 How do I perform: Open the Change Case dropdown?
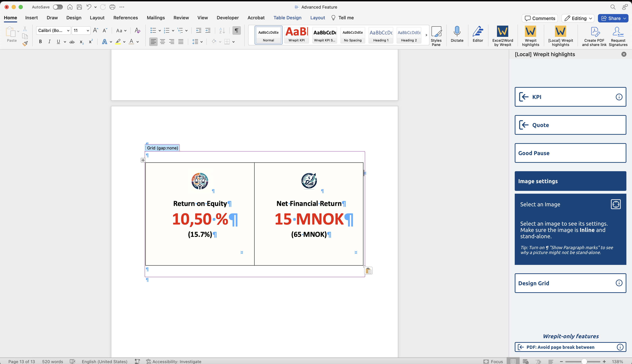pyautogui.click(x=121, y=31)
